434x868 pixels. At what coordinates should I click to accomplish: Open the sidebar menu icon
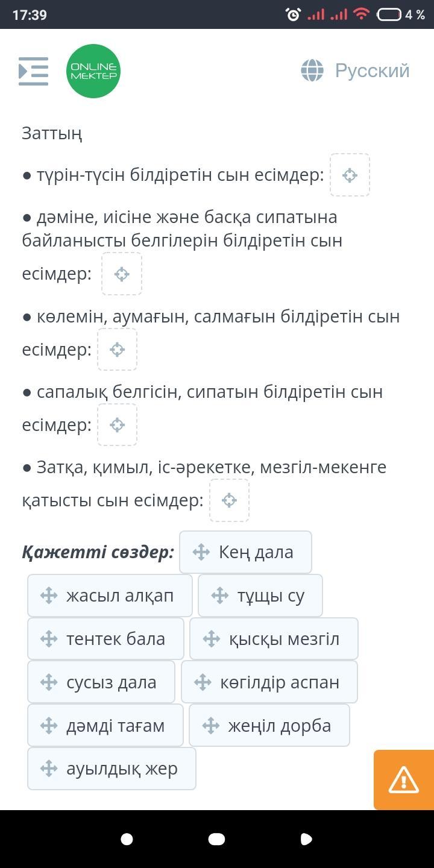[x=33, y=71]
